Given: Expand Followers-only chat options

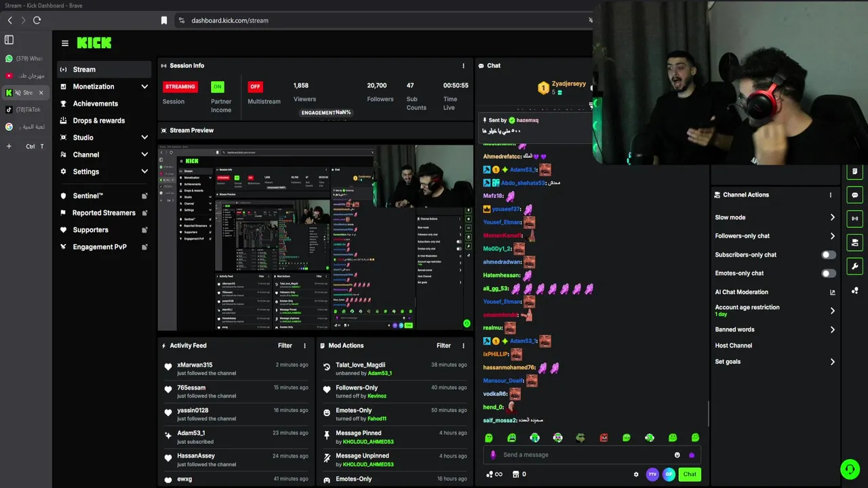Looking at the screenshot, I should click(833, 236).
